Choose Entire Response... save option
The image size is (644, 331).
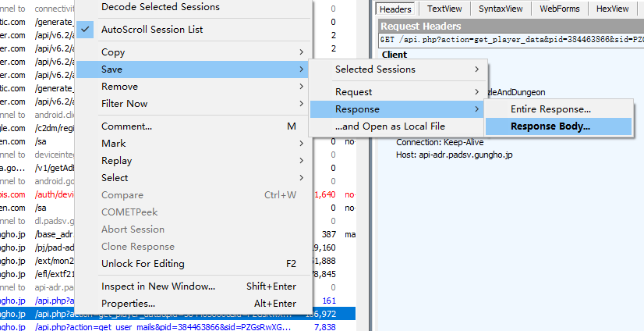pos(550,109)
